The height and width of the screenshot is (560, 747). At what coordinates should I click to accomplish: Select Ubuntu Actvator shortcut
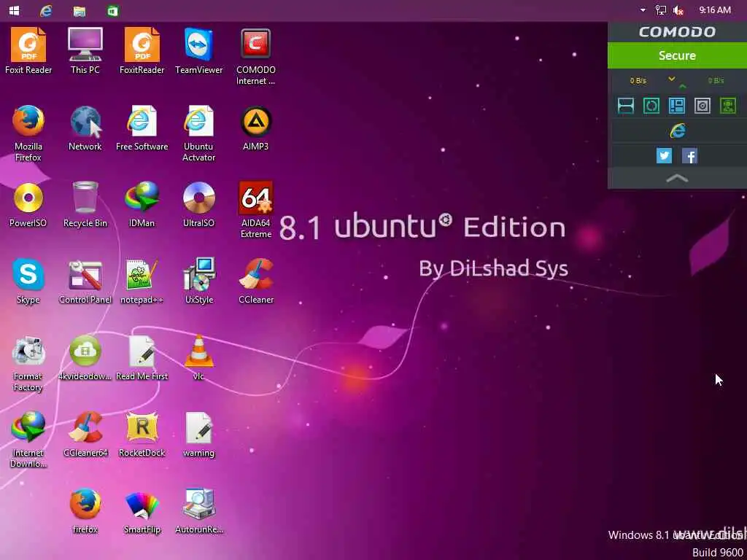pos(198,133)
